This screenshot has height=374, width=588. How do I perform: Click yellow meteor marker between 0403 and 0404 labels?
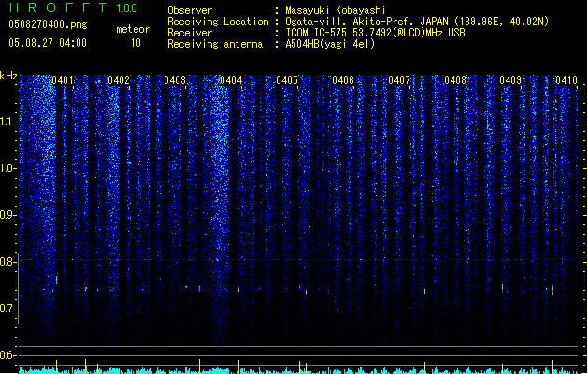[x=199, y=367]
